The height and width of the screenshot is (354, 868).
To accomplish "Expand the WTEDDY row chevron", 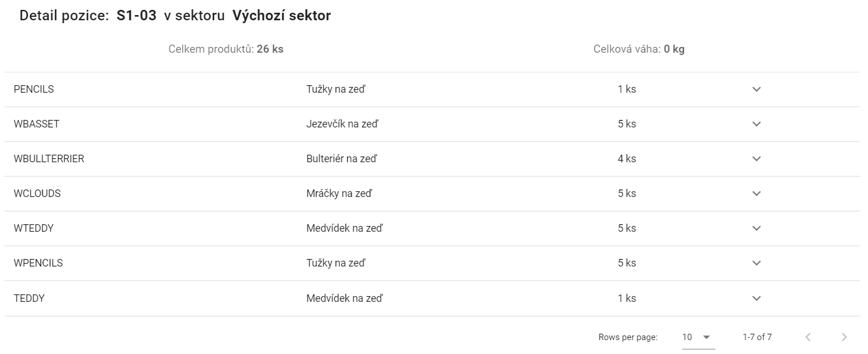I will click(x=756, y=228).
